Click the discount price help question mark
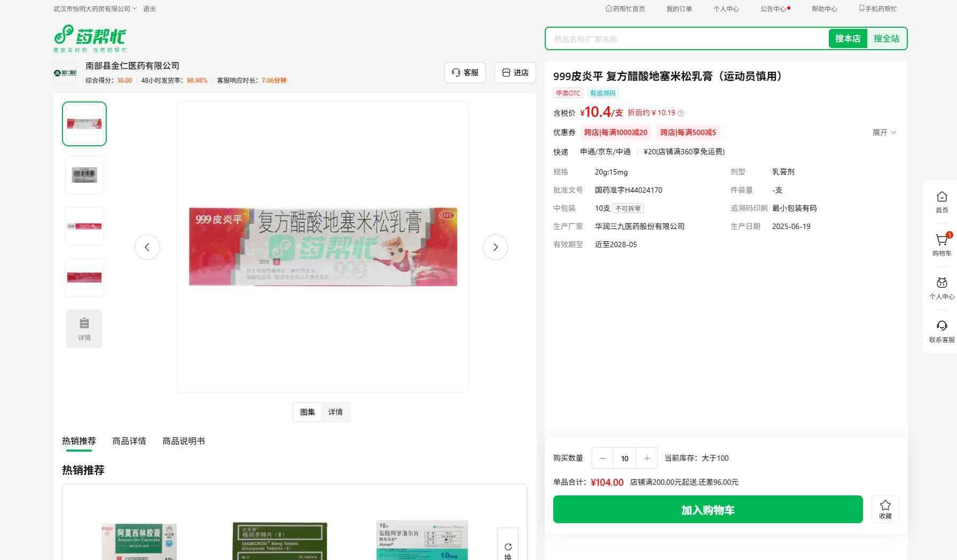This screenshot has height=560, width=957. (x=681, y=113)
